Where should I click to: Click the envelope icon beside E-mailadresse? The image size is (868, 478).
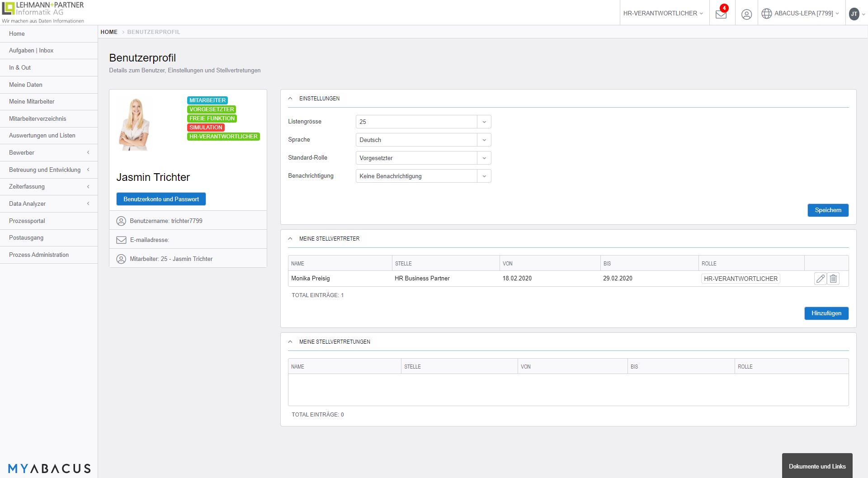coord(121,240)
